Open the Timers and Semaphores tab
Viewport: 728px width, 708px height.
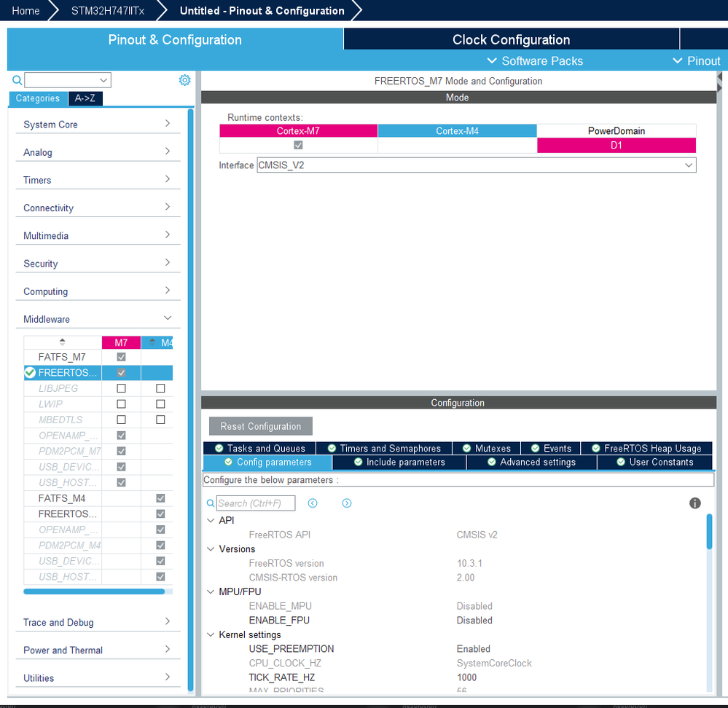384,448
